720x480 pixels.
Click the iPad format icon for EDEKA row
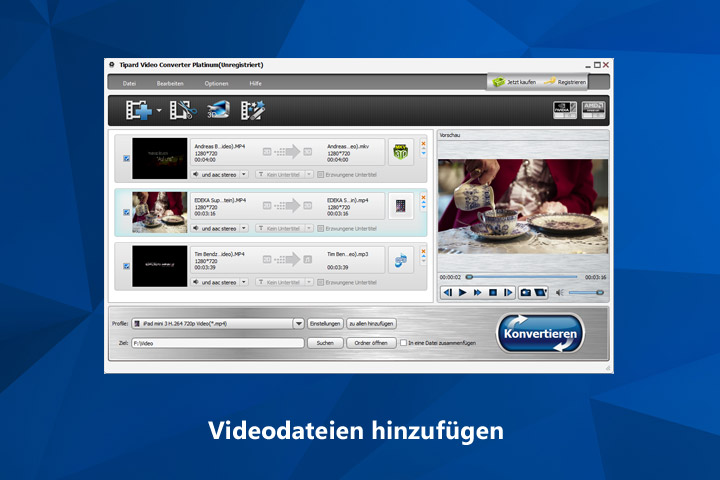(x=401, y=206)
